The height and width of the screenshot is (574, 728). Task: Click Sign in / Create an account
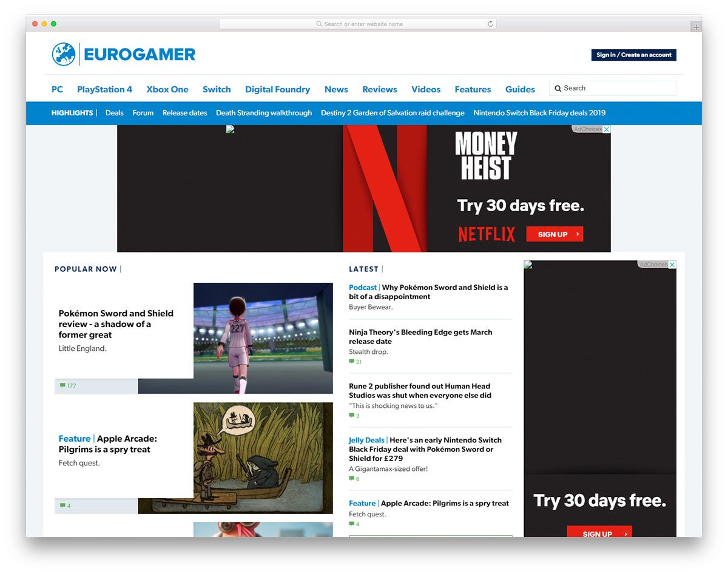pos(634,55)
